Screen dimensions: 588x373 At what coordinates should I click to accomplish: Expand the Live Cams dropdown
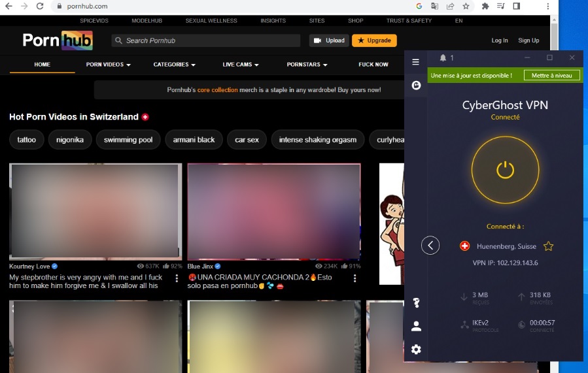pyautogui.click(x=241, y=65)
